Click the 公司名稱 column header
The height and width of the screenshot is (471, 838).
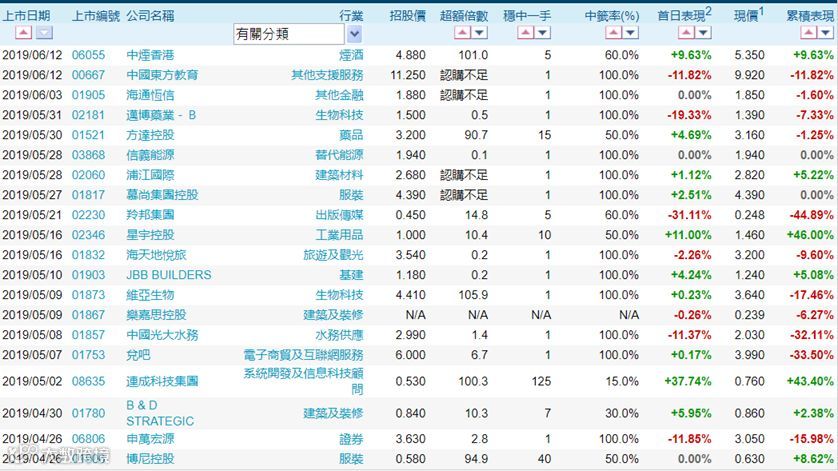click(150, 16)
